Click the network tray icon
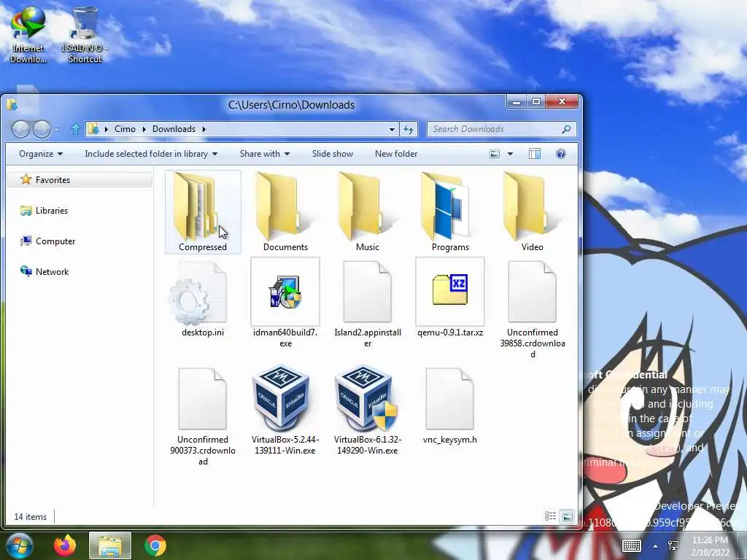This screenshot has height=560, width=747. click(673, 545)
